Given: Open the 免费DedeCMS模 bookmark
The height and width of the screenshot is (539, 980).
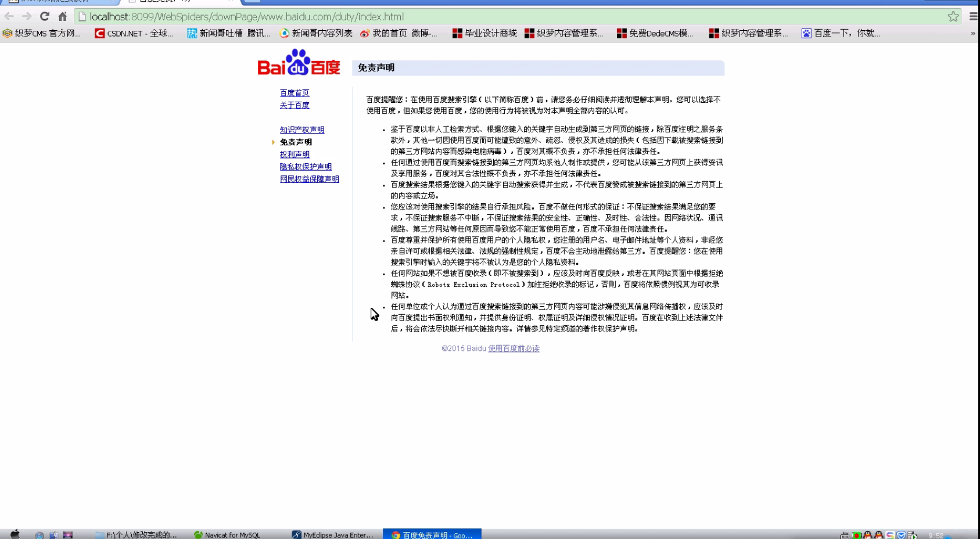Looking at the screenshot, I should click(655, 34).
